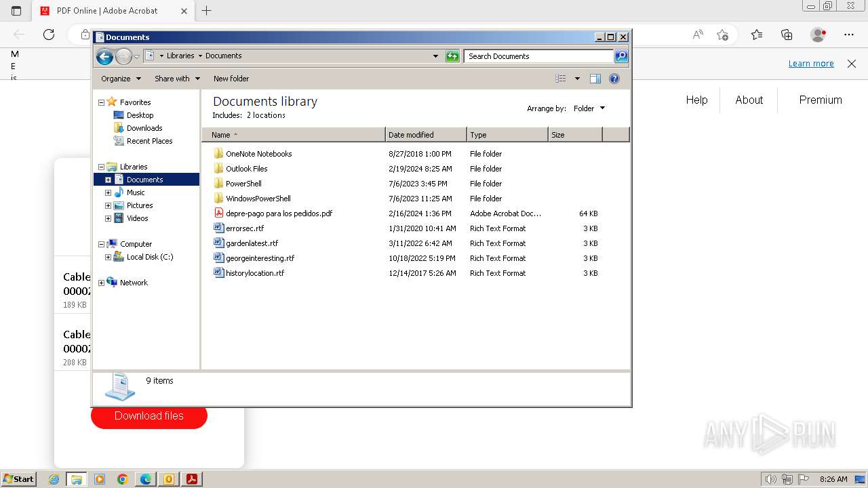Open recent pages dropdown next to forward

point(137,56)
